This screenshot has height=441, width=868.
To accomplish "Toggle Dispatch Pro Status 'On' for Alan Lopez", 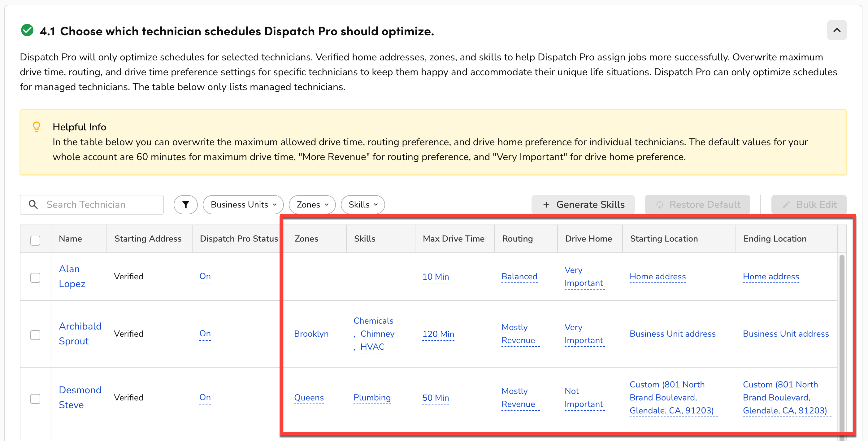I will (205, 277).
